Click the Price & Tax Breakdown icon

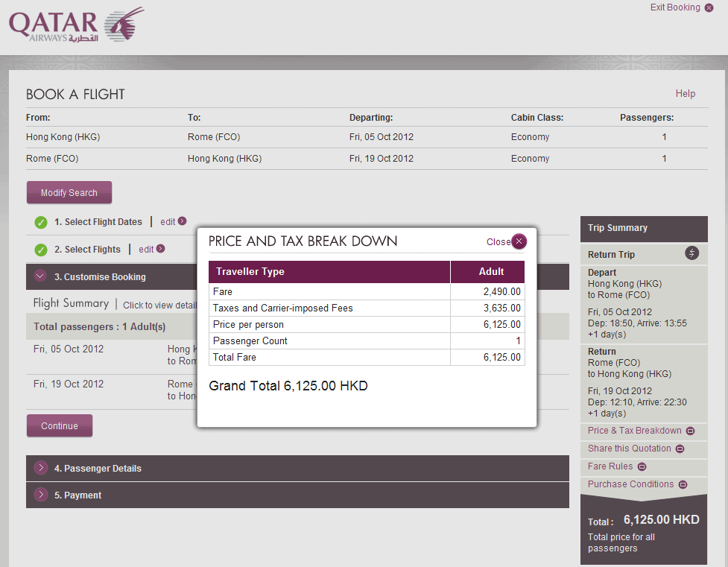[690, 431]
